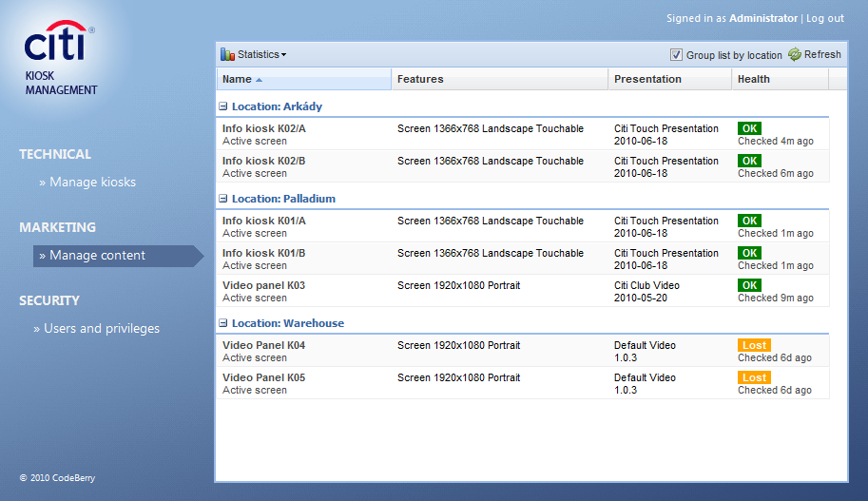
Task: Click the Lost badge for Video Panel K04
Action: (x=754, y=345)
